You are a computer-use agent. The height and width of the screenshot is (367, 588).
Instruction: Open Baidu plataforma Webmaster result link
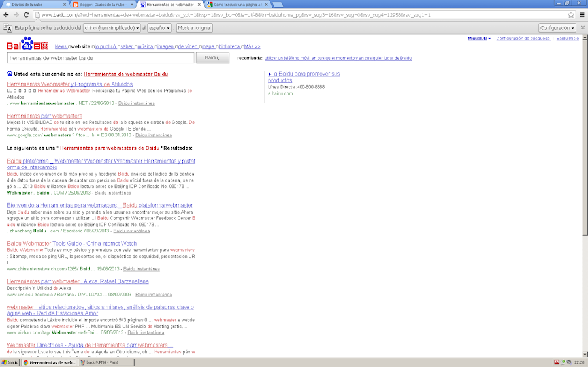101,164
